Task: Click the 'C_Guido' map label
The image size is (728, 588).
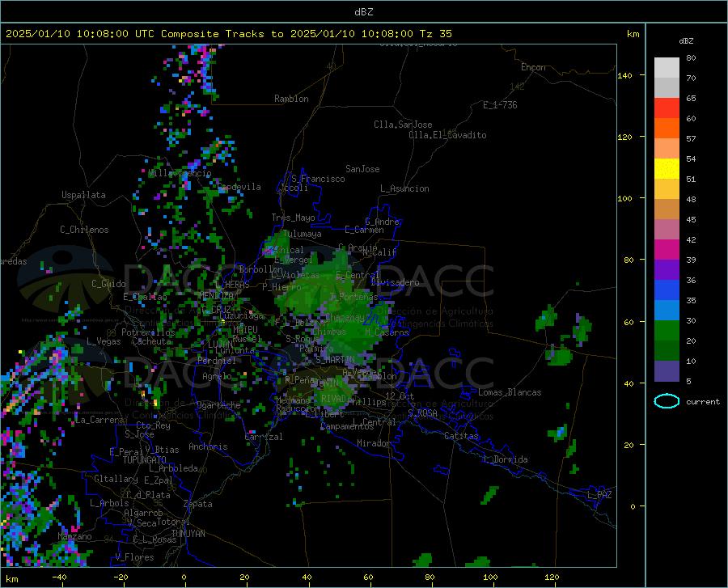Action: [108, 284]
